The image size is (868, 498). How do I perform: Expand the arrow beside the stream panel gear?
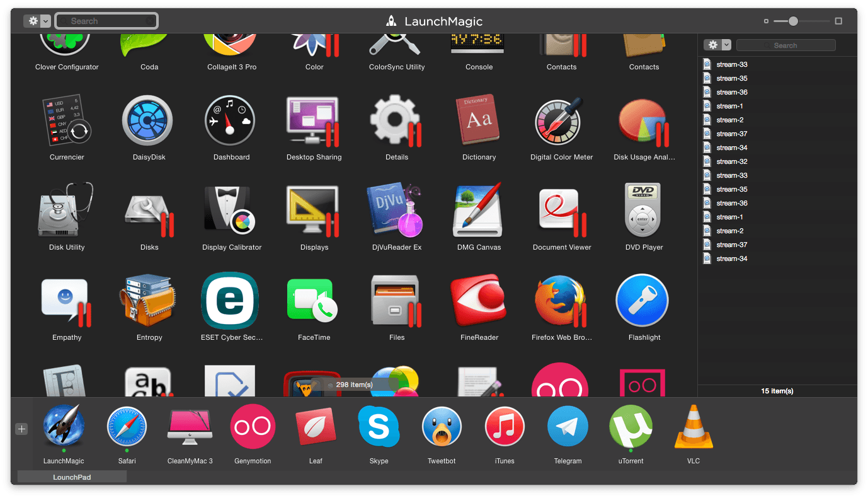[726, 45]
